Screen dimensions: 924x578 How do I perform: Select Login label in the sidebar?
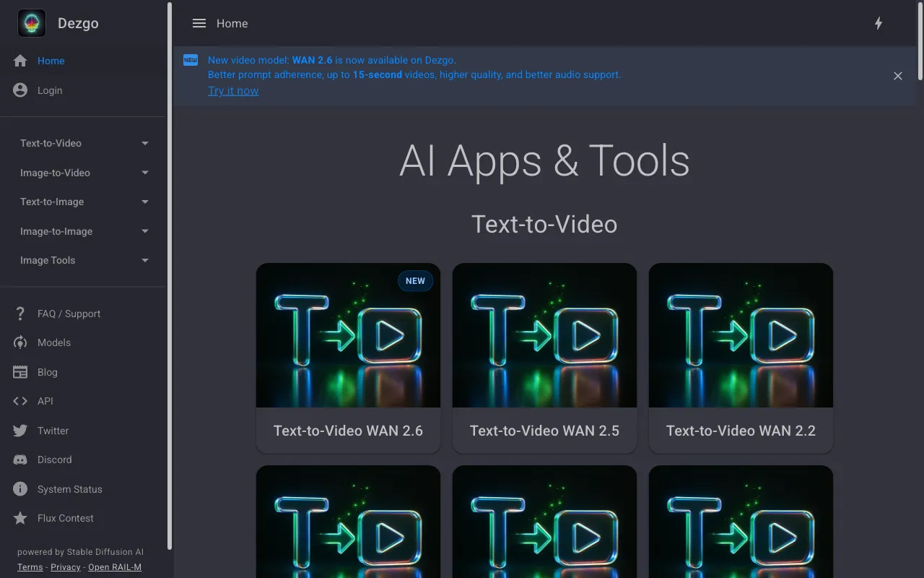50,90
